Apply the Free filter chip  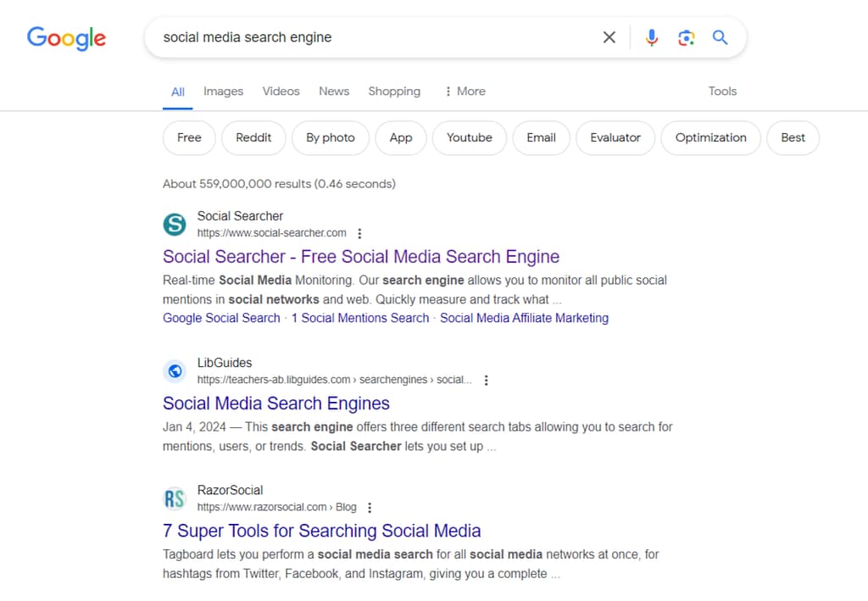click(x=189, y=138)
